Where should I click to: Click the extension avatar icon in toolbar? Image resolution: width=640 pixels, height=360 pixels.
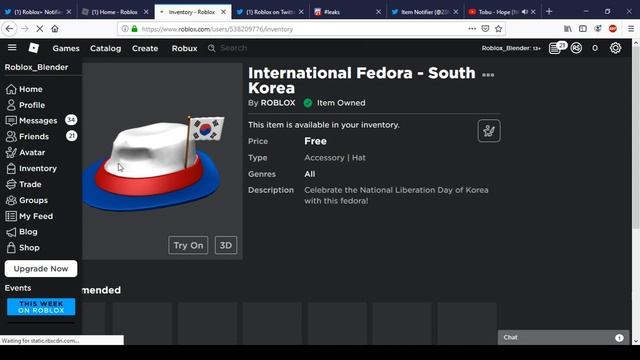click(598, 29)
